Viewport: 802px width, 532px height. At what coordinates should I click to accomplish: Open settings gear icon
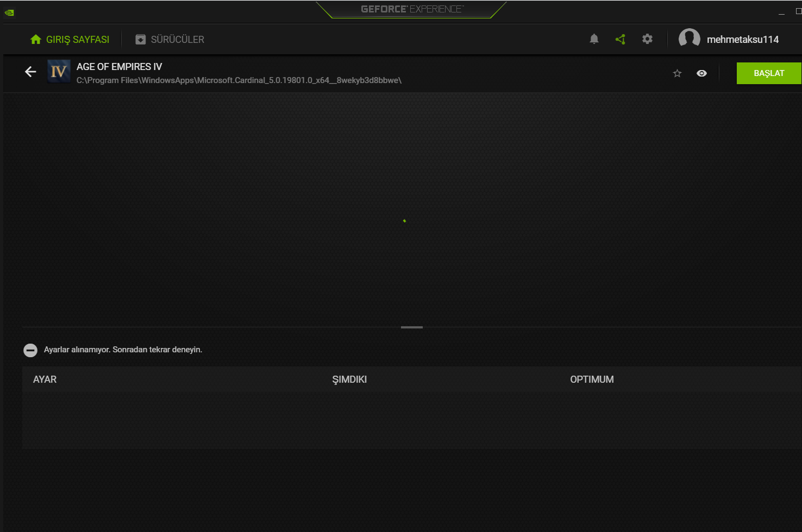(647, 39)
